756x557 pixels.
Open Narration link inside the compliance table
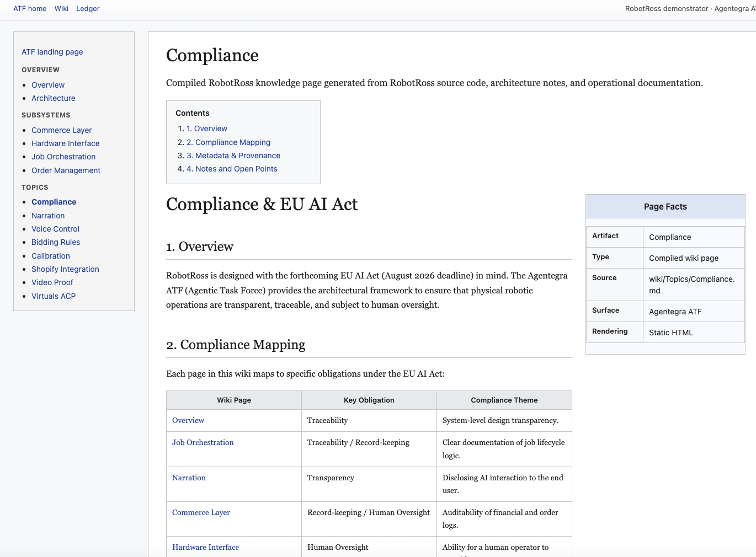click(189, 478)
